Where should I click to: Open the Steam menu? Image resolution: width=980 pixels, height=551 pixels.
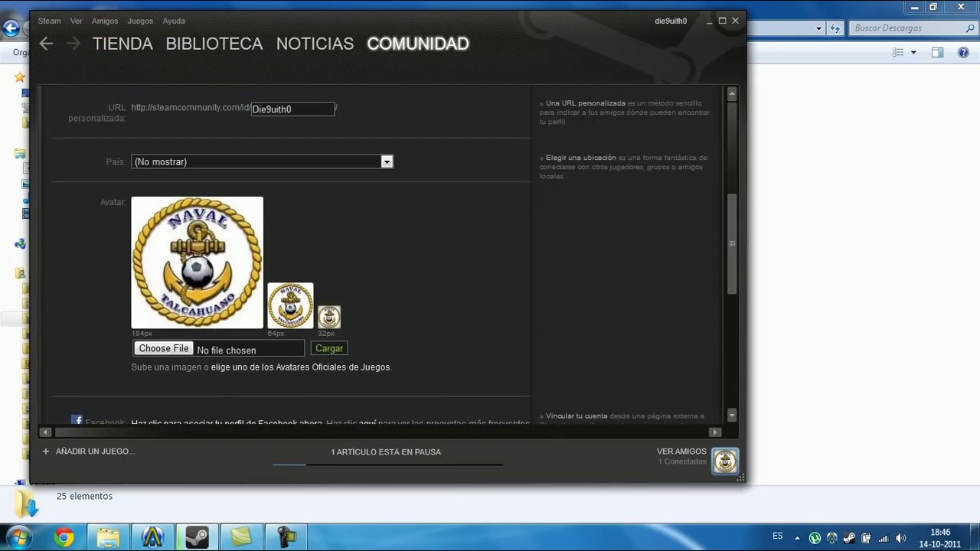click(x=49, y=21)
